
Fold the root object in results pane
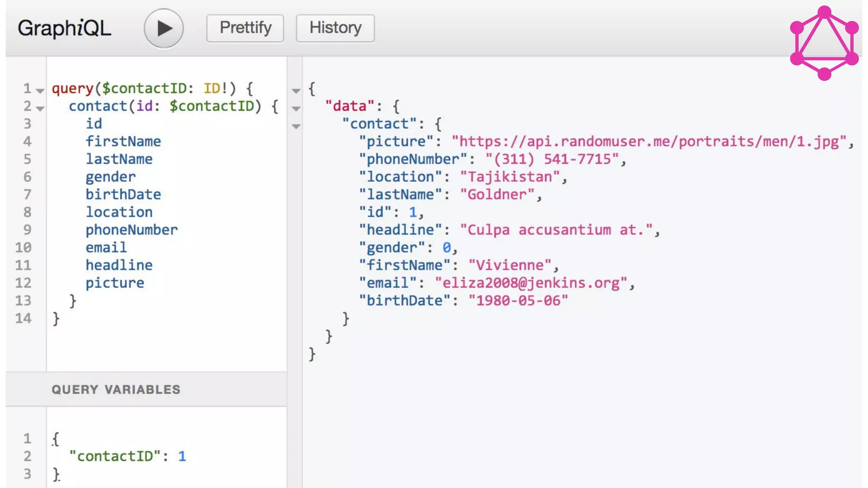(296, 91)
